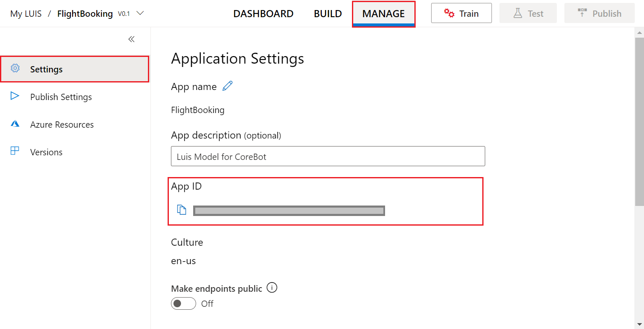Click the Publish button
This screenshot has height=329, width=644.
click(x=599, y=13)
